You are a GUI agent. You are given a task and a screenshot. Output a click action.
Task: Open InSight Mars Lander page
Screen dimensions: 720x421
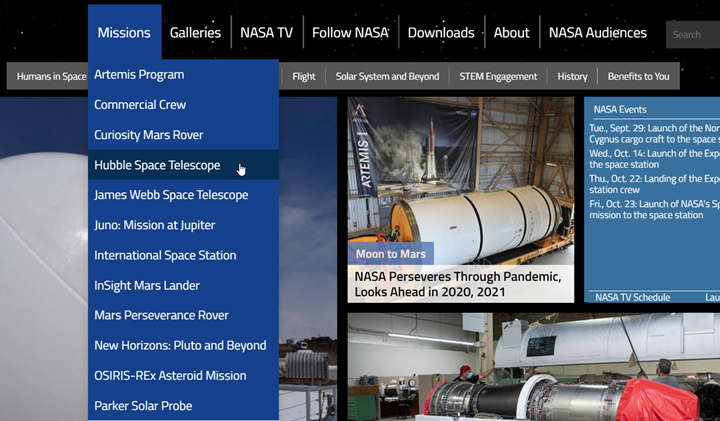click(x=183, y=286)
